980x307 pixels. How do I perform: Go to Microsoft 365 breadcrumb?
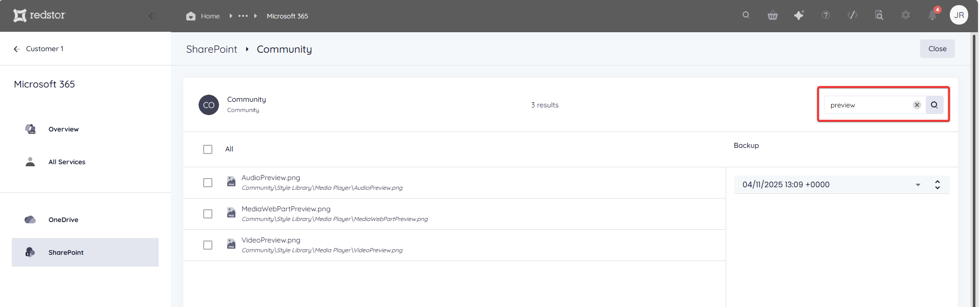(287, 16)
